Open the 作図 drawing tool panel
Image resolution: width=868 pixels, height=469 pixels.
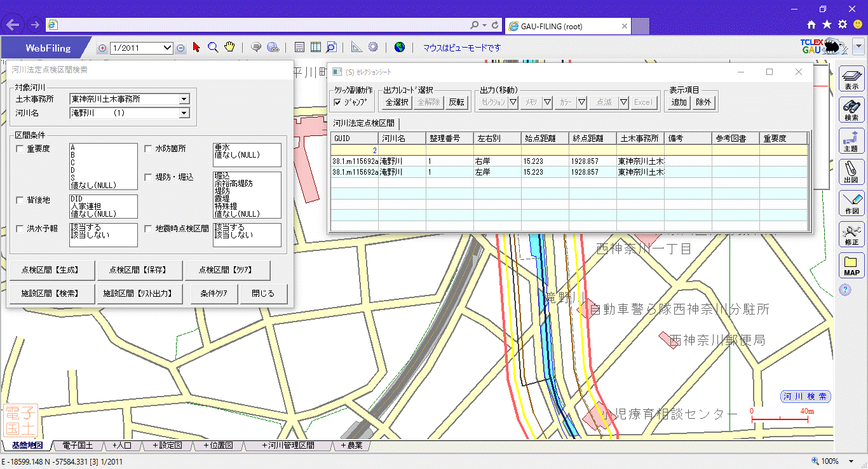pyautogui.click(x=851, y=203)
